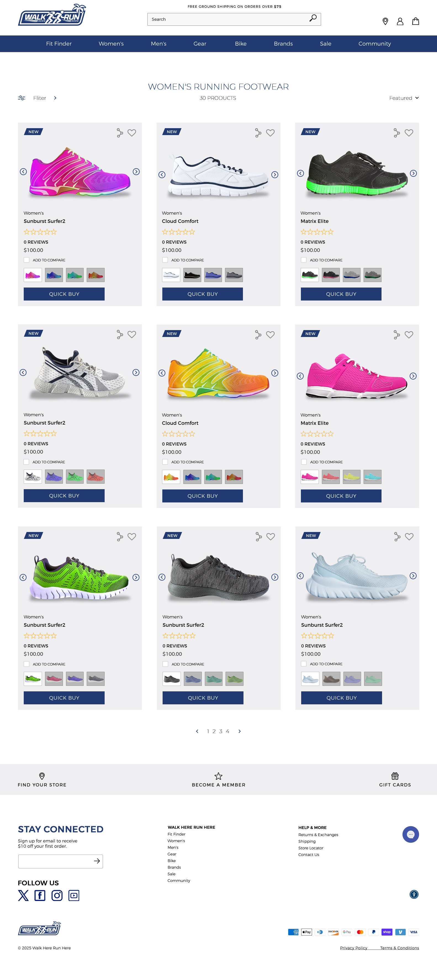
Task: Favorite the white Cloud Comfort shoe with heart
Action: click(271, 133)
